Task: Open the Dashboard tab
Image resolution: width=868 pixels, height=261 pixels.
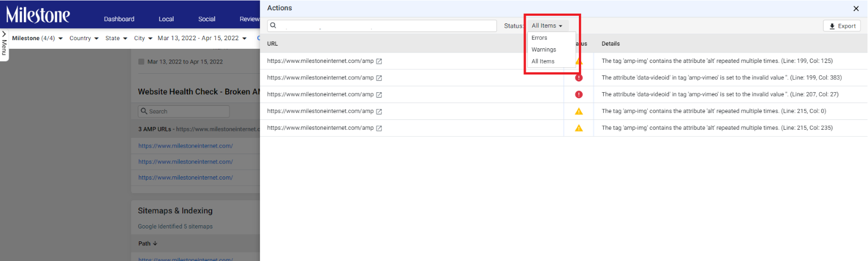Action: [x=119, y=19]
